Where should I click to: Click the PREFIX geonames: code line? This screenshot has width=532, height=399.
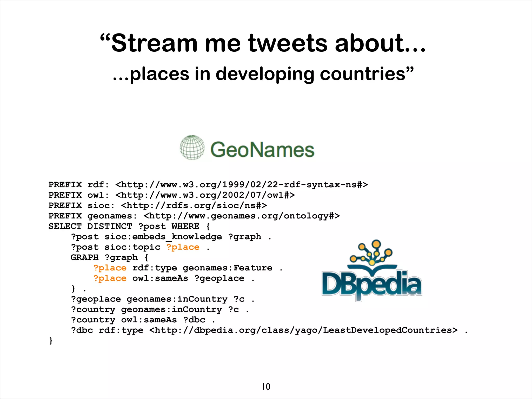[x=194, y=216]
